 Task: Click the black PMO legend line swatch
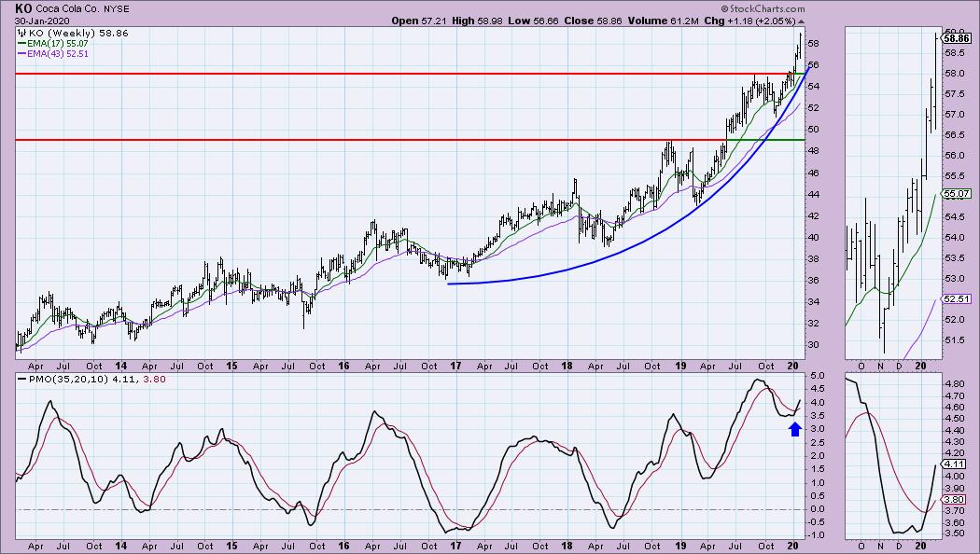click(x=22, y=379)
